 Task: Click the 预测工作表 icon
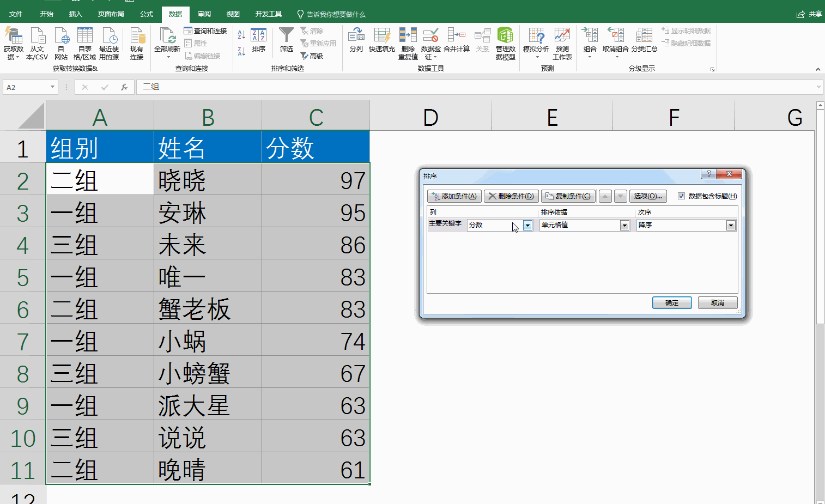pyautogui.click(x=562, y=43)
